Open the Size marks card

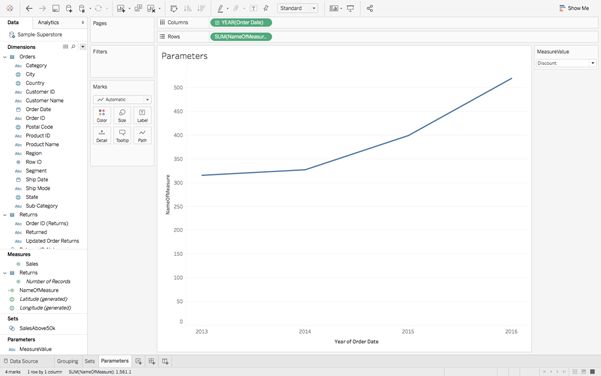122,115
